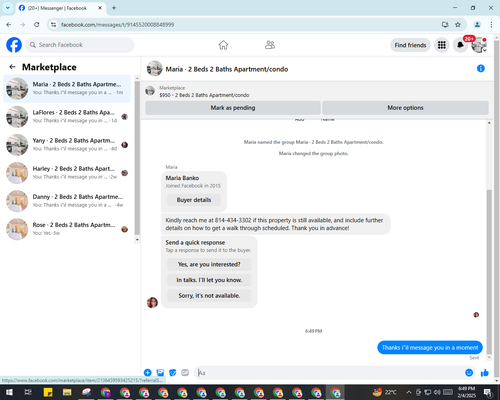Image resolution: width=500 pixels, height=400 pixels.
Task: Send quick response "Sorry, it's not available."
Action: [x=209, y=296]
